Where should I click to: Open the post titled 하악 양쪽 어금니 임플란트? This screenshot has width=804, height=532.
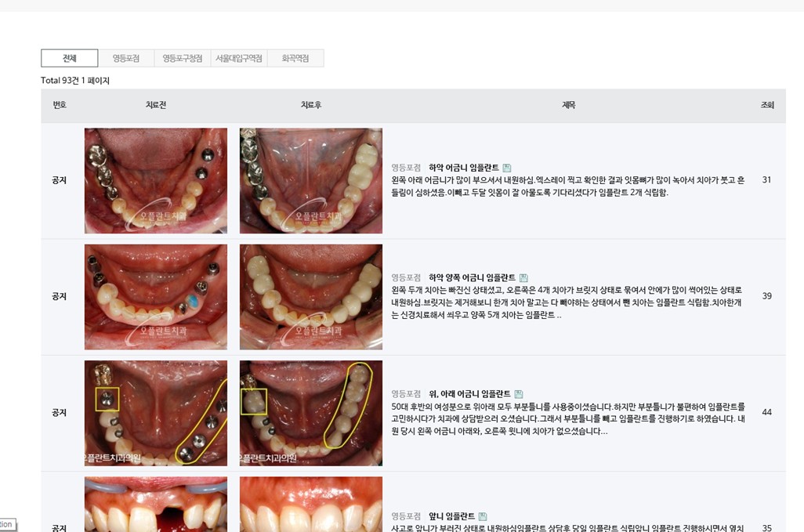(472, 277)
